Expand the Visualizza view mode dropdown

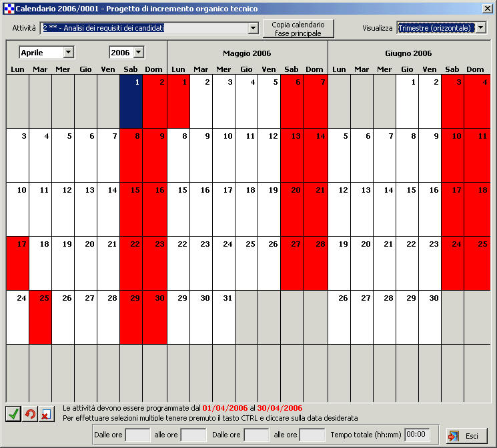tap(481, 28)
